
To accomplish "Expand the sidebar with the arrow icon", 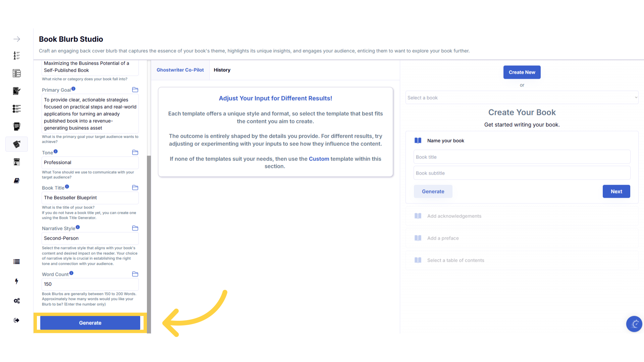I will [x=16, y=39].
